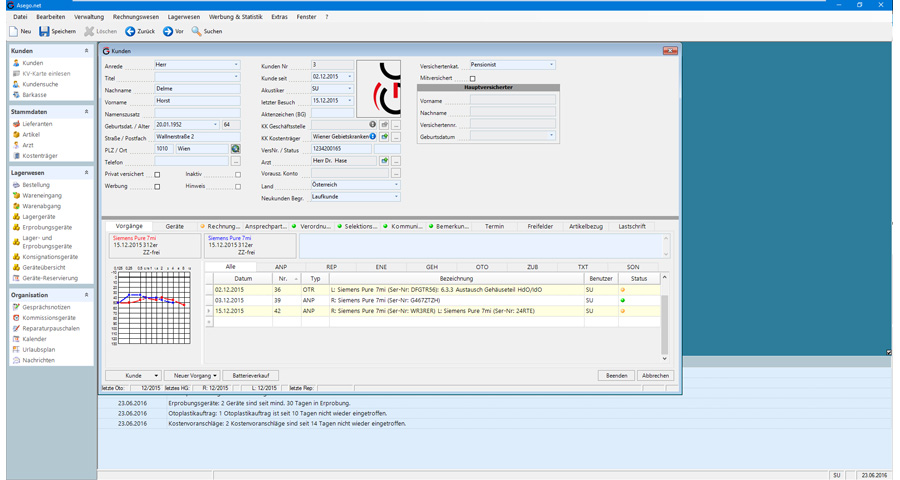This screenshot has width=900, height=480.
Task: Click the Speichern disk icon
Action: (x=44, y=32)
